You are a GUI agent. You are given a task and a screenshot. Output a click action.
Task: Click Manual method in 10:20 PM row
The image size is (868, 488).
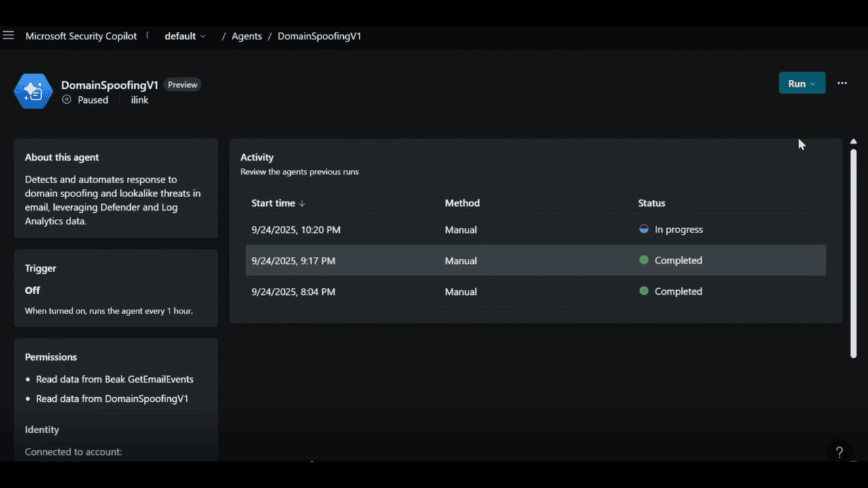click(461, 230)
